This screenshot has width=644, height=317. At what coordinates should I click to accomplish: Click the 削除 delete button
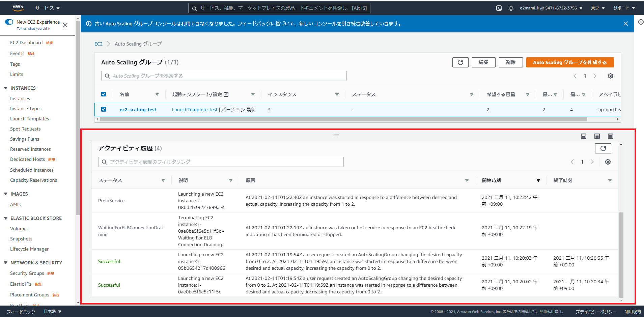pyautogui.click(x=511, y=62)
